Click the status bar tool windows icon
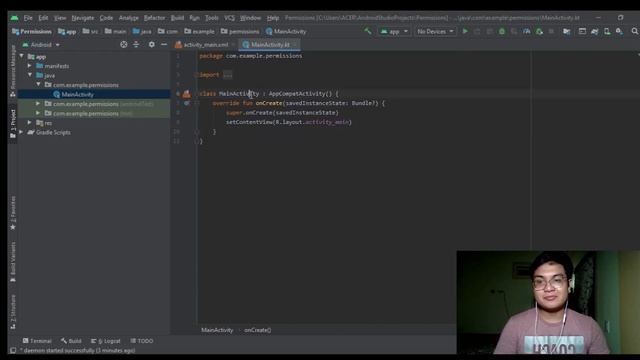 click(13, 350)
